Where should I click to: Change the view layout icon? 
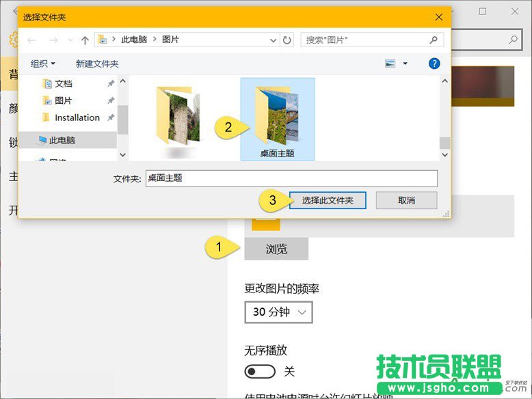point(390,64)
